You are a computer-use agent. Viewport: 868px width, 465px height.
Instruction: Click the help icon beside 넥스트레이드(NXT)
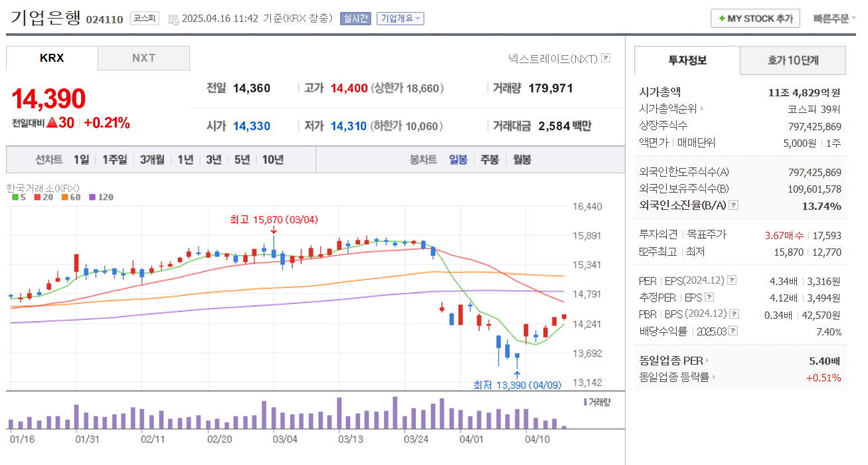(605, 58)
